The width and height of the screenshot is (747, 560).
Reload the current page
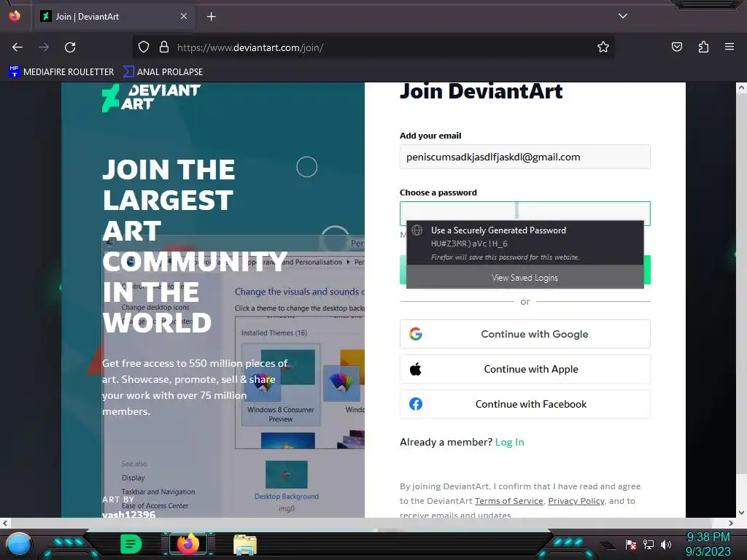[70, 47]
